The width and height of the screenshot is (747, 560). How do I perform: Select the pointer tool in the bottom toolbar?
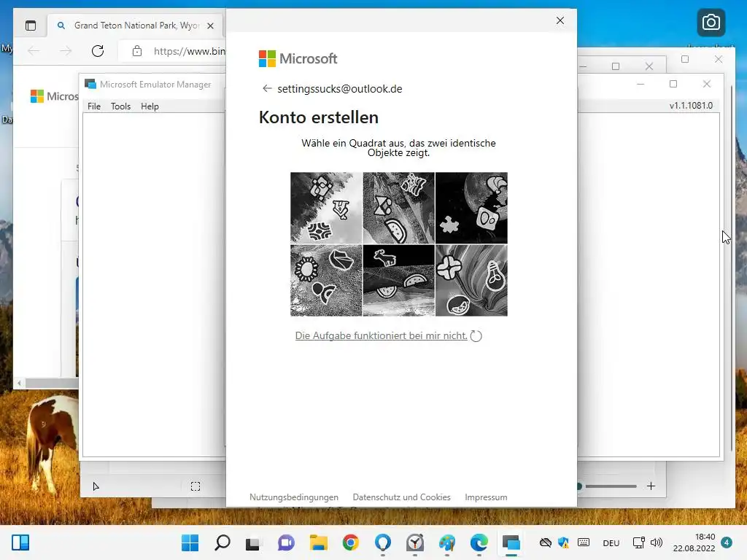[96, 486]
